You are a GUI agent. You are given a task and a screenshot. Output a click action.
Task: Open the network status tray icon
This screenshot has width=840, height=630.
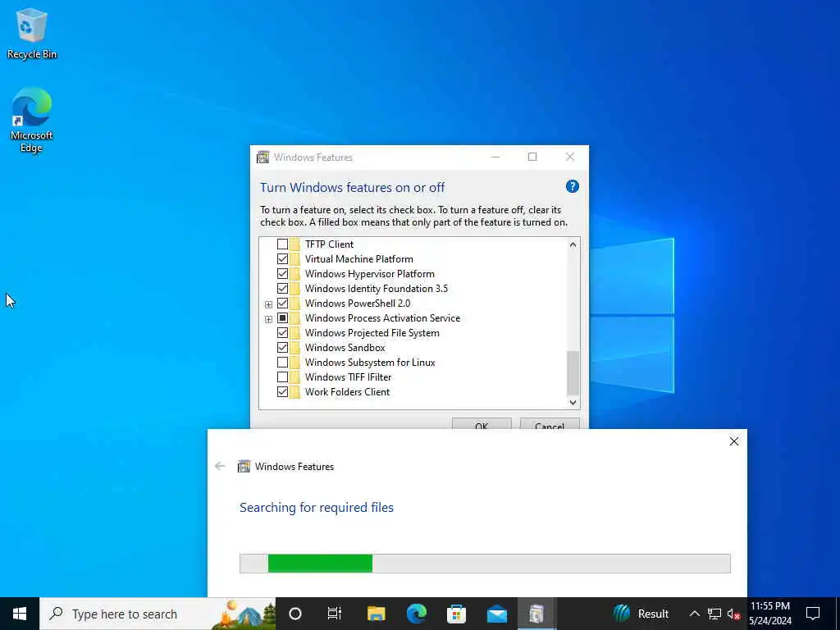714,614
